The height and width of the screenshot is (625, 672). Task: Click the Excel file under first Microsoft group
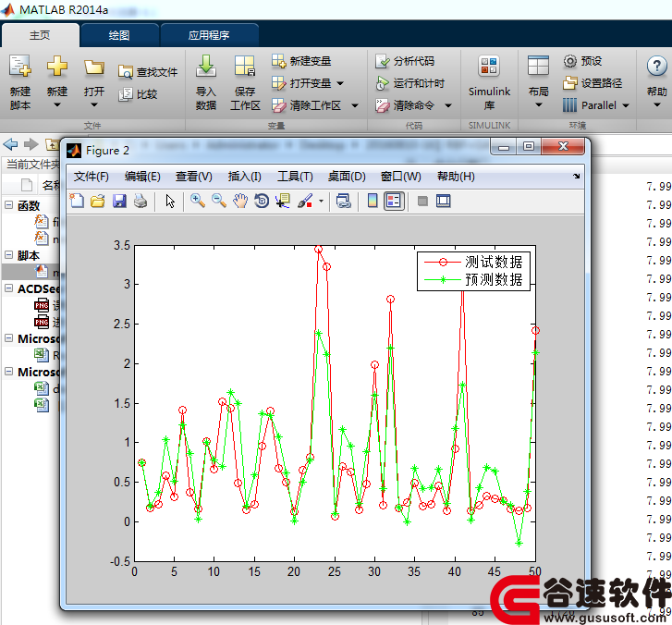point(42,355)
